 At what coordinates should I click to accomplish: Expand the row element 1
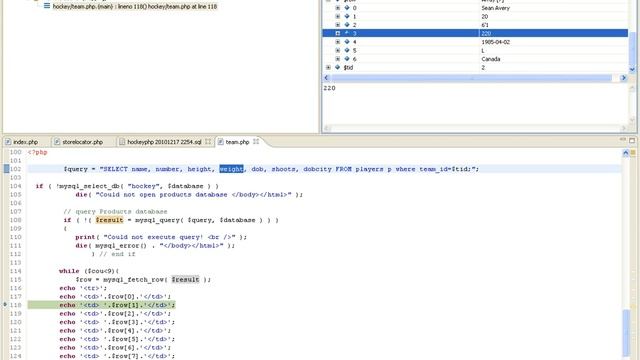[x=338, y=16]
